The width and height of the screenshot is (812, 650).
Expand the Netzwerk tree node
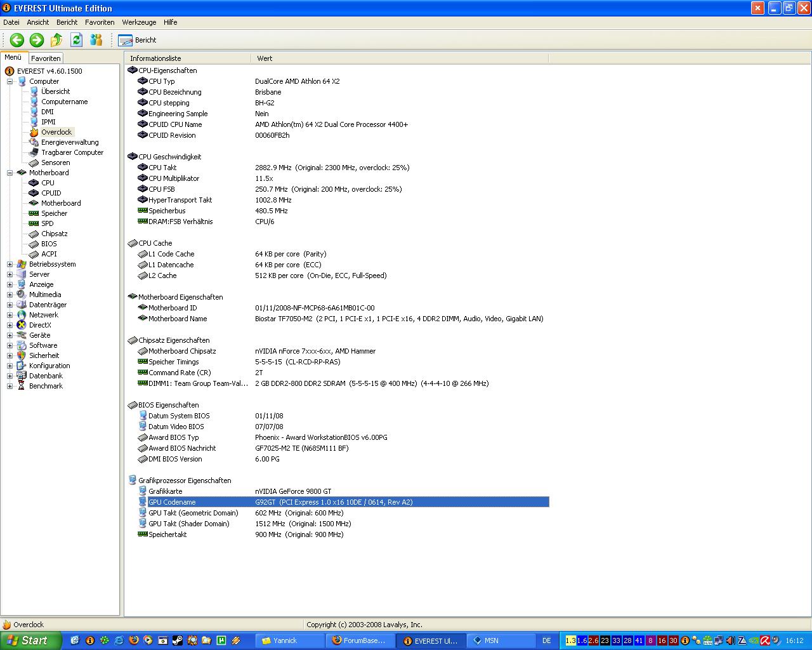pyautogui.click(x=10, y=315)
